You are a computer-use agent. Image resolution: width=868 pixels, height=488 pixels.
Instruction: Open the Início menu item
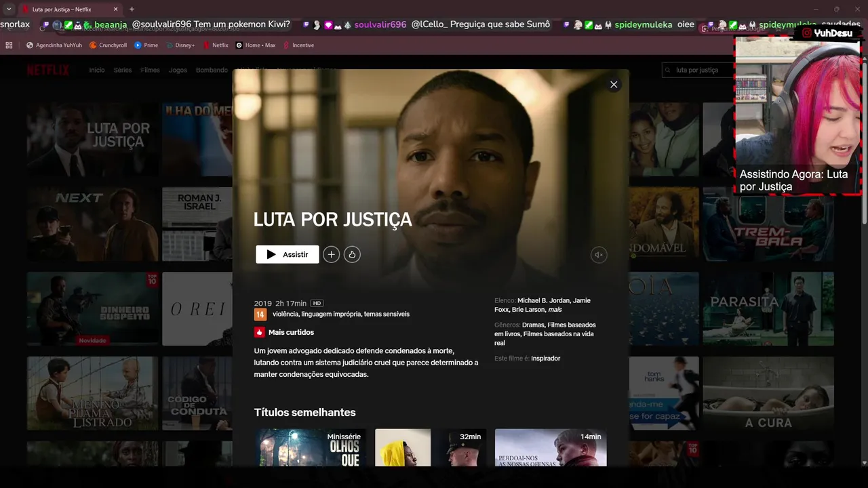click(x=97, y=70)
